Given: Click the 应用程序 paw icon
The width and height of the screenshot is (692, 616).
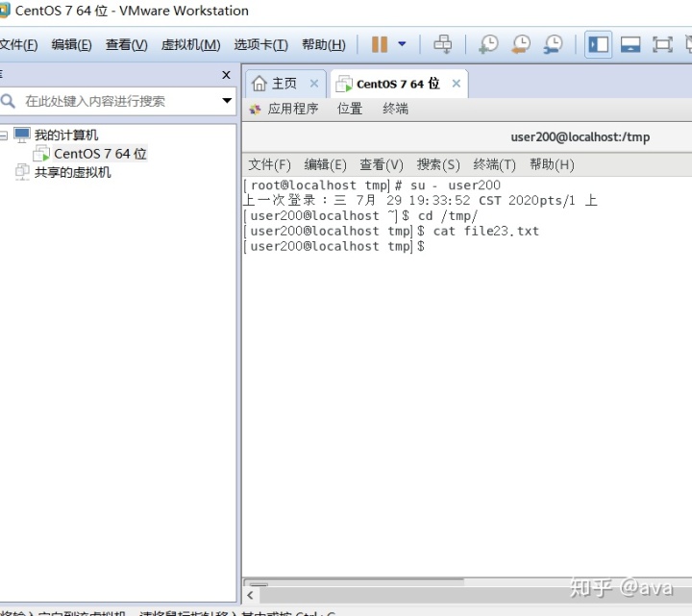Looking at the screenshot, I should click(x=255, y=110).
